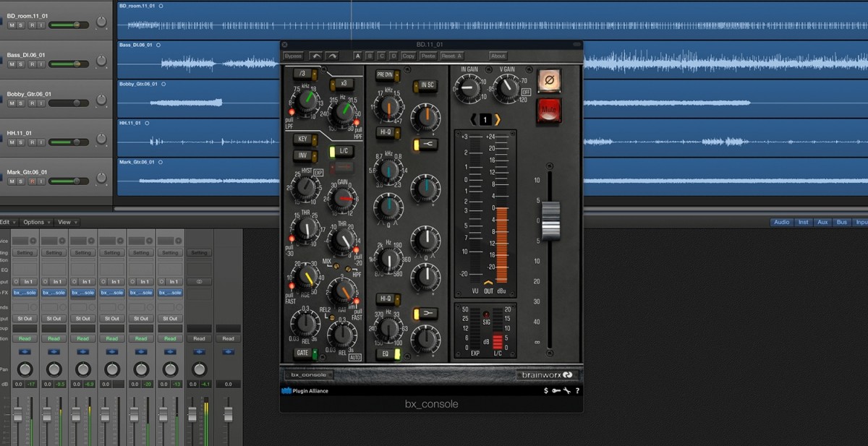
Task: Switch to the Aux mixer filter tab
Action: pos(822,222)
